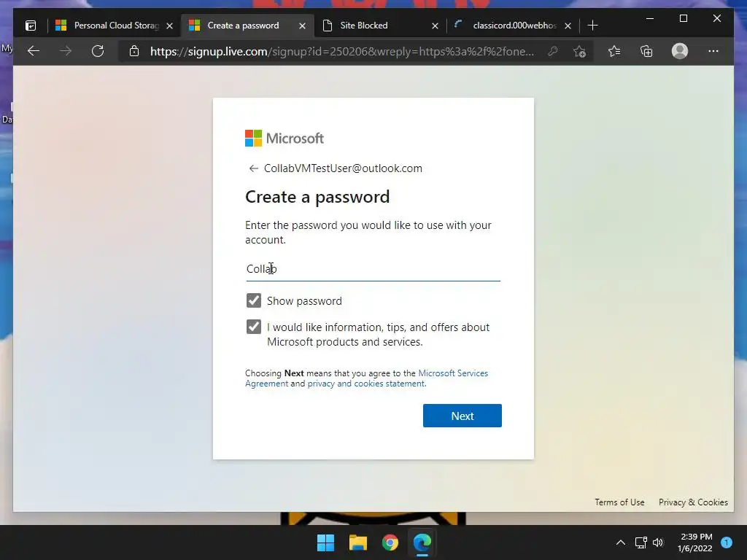Open Microsoft Services Agreement link
Viewport: 747px width, 560px height.
[367, 378]
